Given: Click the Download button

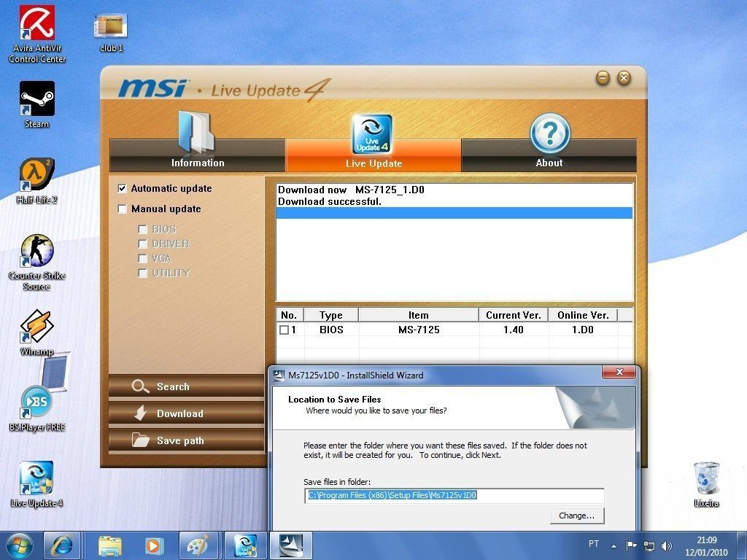Looking at the screenshot, I should click(x=186, y=413).
